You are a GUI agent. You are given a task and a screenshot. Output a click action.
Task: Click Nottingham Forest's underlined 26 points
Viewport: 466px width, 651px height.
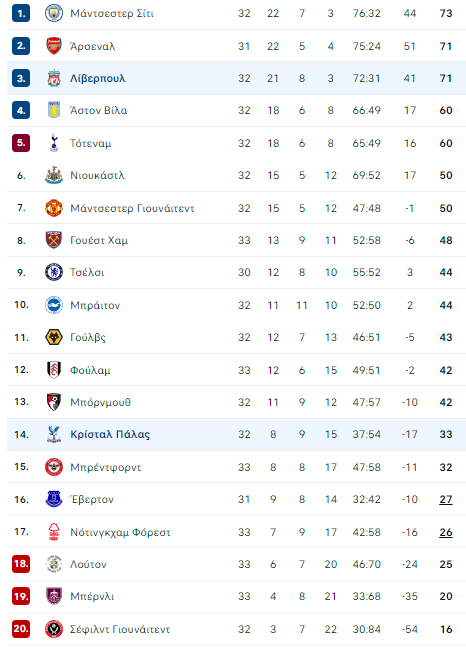446,532
